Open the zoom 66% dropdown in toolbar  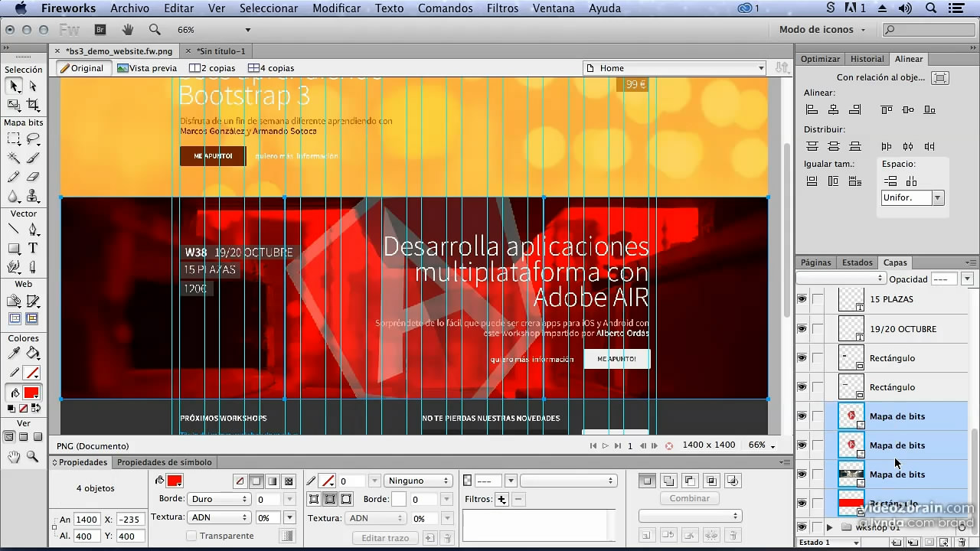pos(247,30)
